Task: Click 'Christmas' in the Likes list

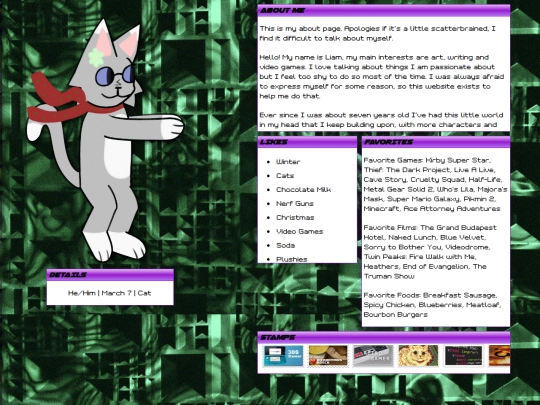Action: (x=295, y=218)
